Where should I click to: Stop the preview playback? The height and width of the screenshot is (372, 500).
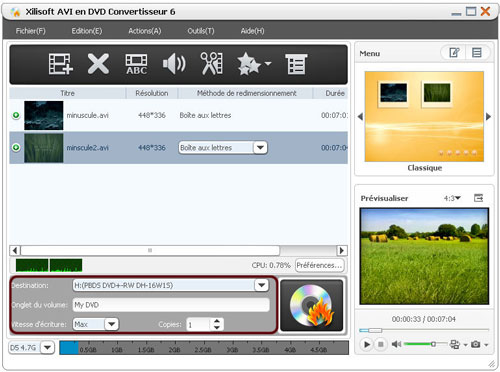click(x=380, y=344)
